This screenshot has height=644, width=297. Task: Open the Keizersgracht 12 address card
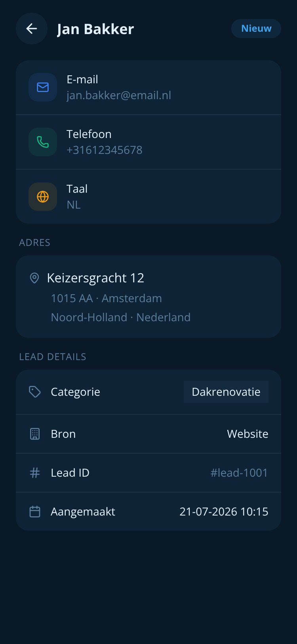[148, 297]
